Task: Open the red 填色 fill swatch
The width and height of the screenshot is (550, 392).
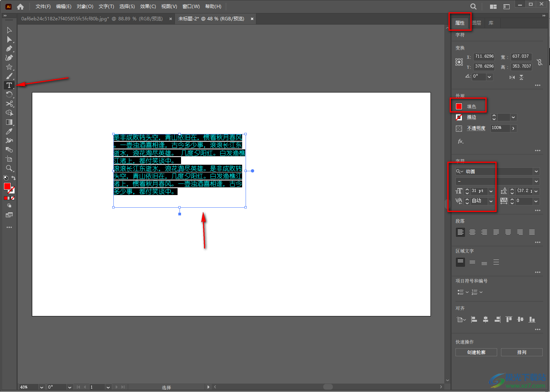Action: click(459, 106)
